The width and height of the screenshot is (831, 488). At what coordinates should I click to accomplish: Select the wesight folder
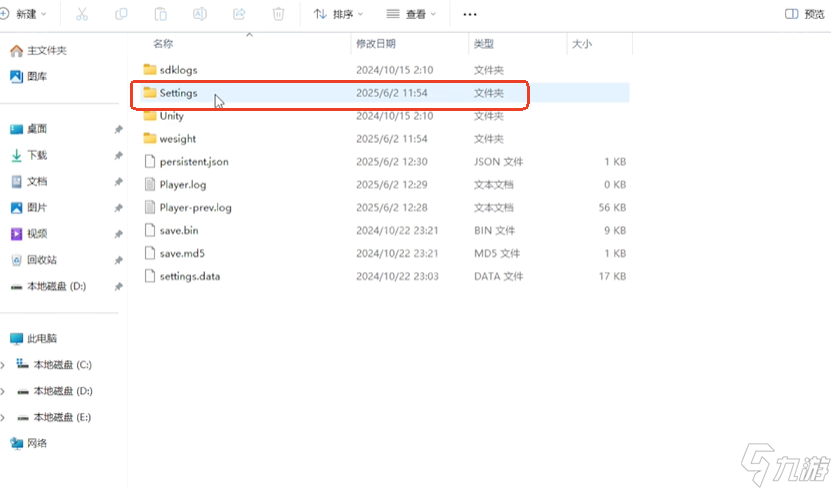pyautogui.click(x=384, y=139)
